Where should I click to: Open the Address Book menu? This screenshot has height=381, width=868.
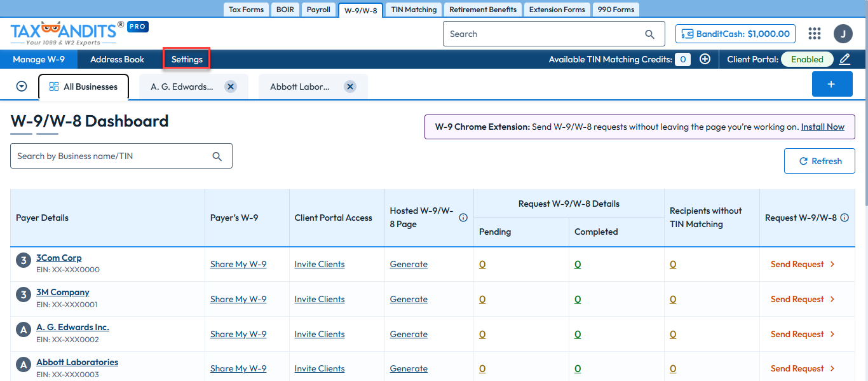click(x=117, y=59)
